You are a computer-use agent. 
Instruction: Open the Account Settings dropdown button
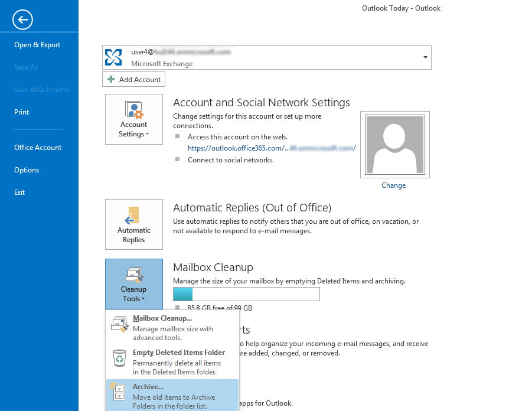[x=134, y=119]
